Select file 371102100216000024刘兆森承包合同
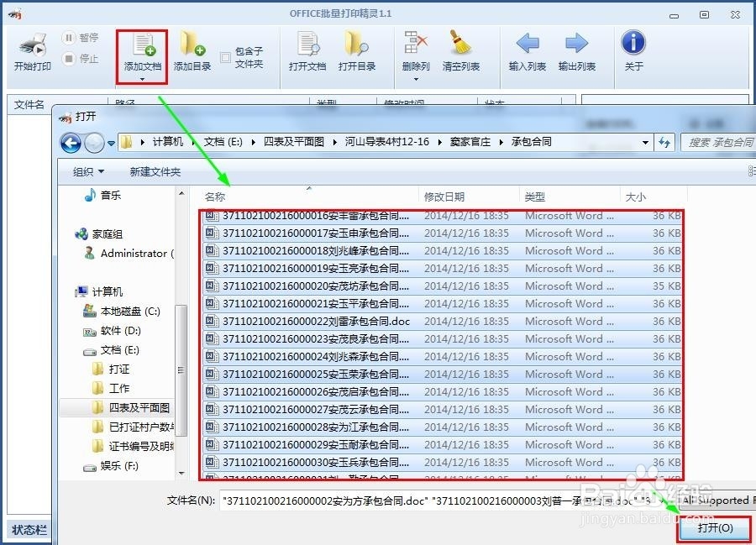 [442, 356]
